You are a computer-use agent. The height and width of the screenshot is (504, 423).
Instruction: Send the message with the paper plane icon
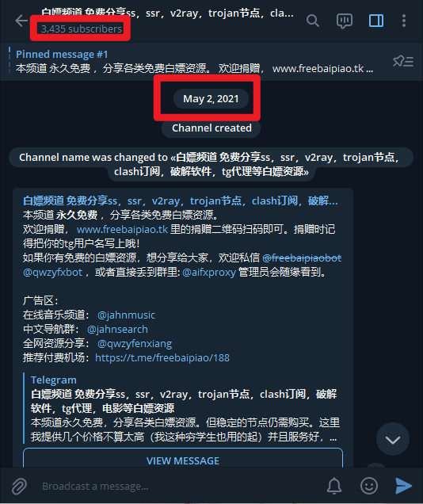[404, 486]
